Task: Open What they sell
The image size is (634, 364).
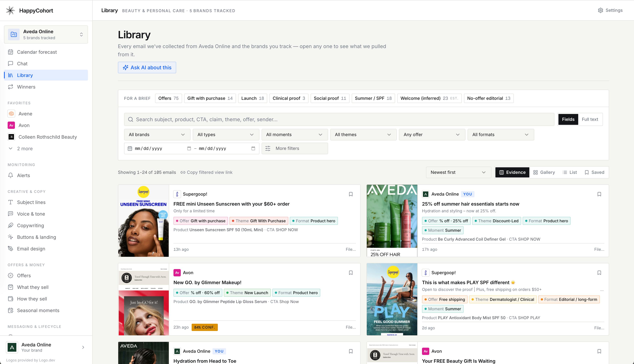Action: click(46, 287)
